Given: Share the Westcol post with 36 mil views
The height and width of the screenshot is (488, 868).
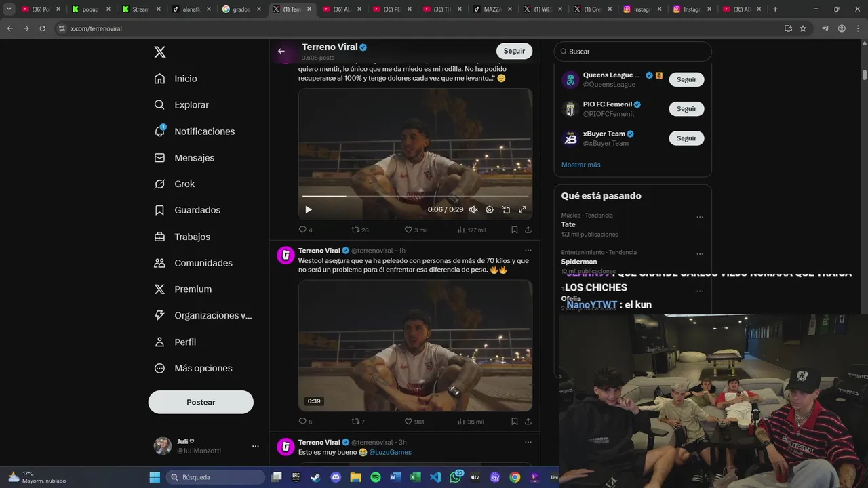Looking at the screenshot, I should coord(528,422).
